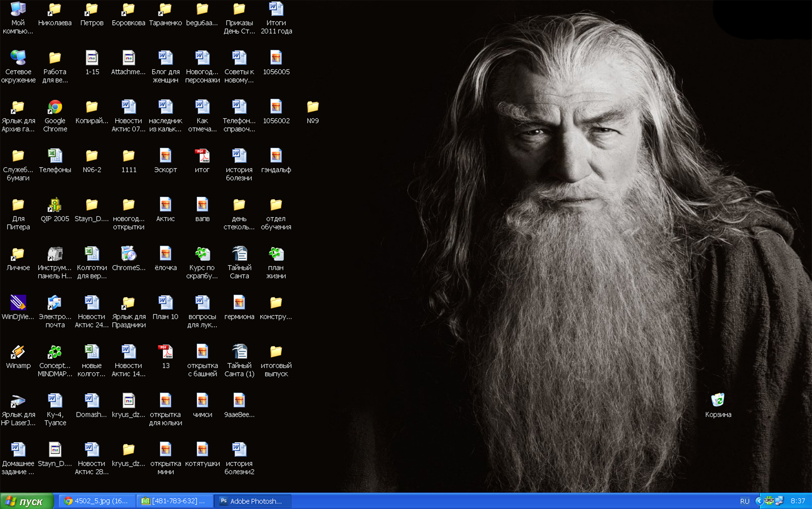Switch to Adobe Photoshop taskbar window

tap(253, 501)
